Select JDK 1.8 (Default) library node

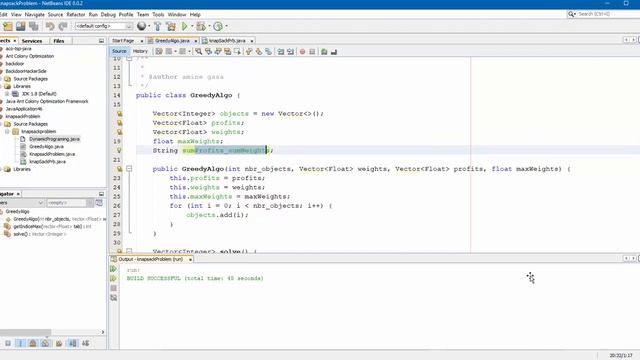click(39, 94)
